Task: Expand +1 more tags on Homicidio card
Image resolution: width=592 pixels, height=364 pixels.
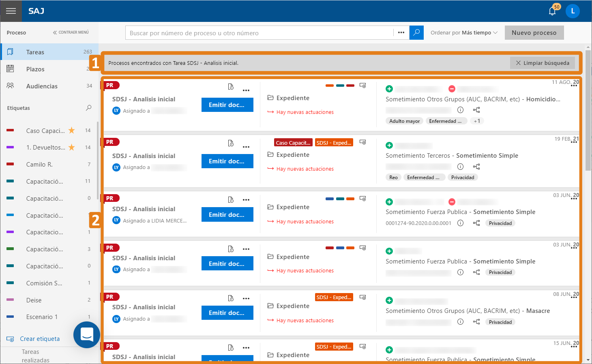Action: [x=477, y=121]
